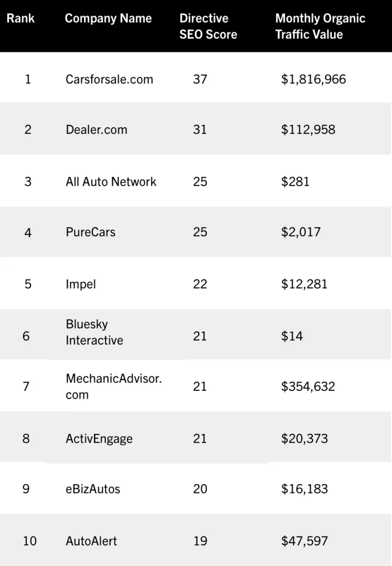The height and width of the screenshot is (566, 392).
Task: Click the $47,597 traffic value
Action: coord(304,541)
